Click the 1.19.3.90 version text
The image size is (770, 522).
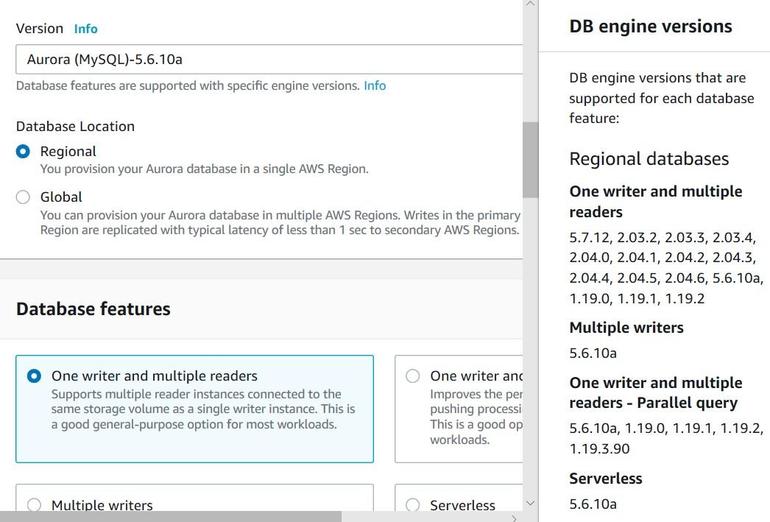599,449
